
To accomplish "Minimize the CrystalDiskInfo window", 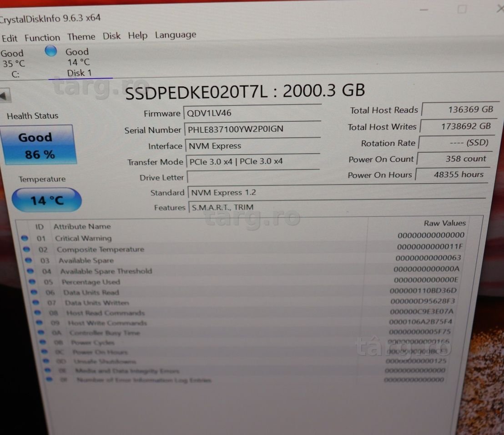I will [x=424, y=10].
